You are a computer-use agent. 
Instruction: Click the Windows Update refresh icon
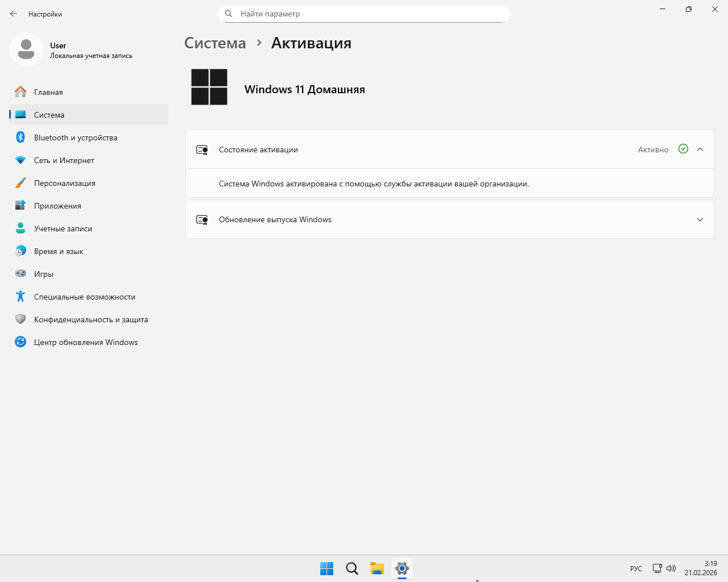coord(20,342)
